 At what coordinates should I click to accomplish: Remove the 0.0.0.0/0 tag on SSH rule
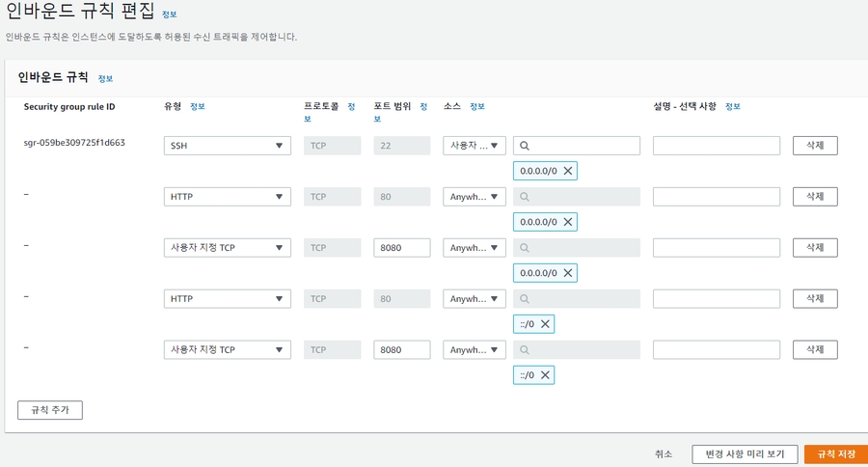coord(568,171)
